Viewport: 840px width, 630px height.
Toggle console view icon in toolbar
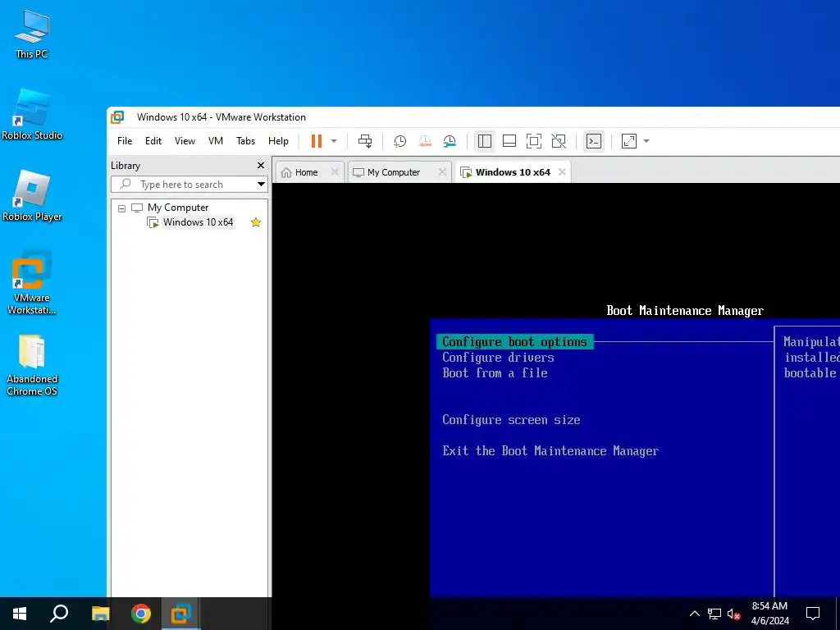pos(594,141)
